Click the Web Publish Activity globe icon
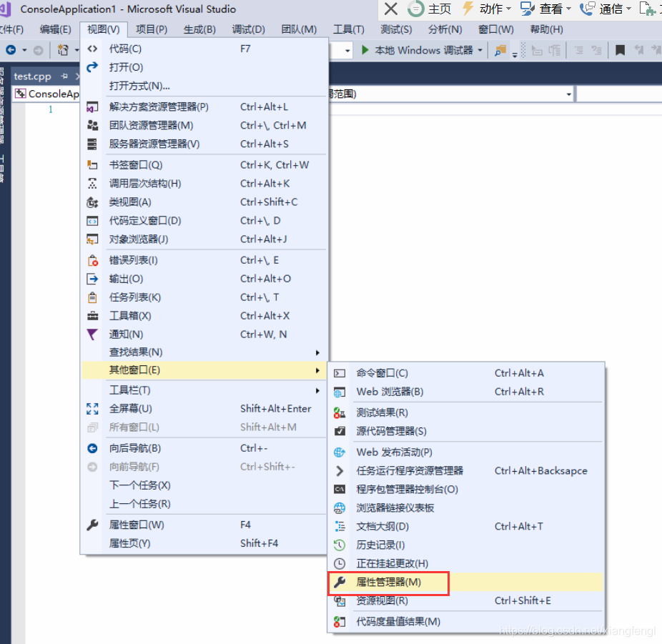662x644 pixels. pyautogui.click(x=340, y=452)
